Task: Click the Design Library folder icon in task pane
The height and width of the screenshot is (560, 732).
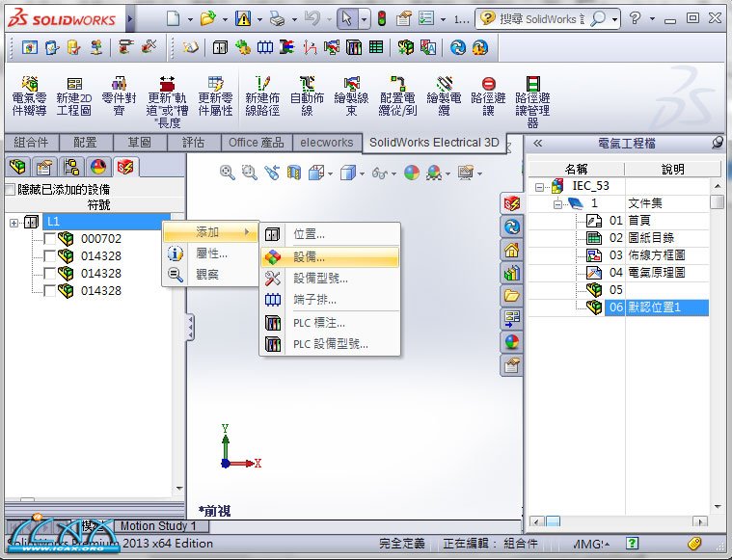Action: click(x=512, y=296)
